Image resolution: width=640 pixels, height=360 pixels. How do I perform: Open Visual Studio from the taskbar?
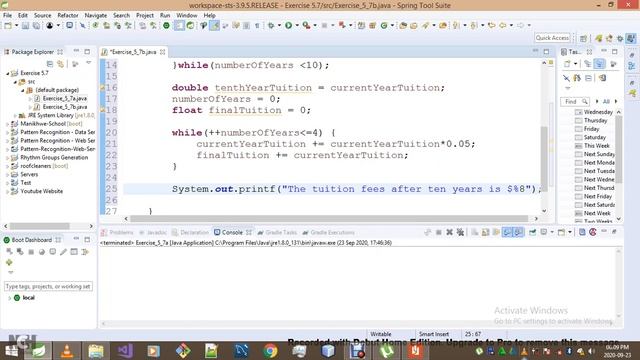click(125, 351)
